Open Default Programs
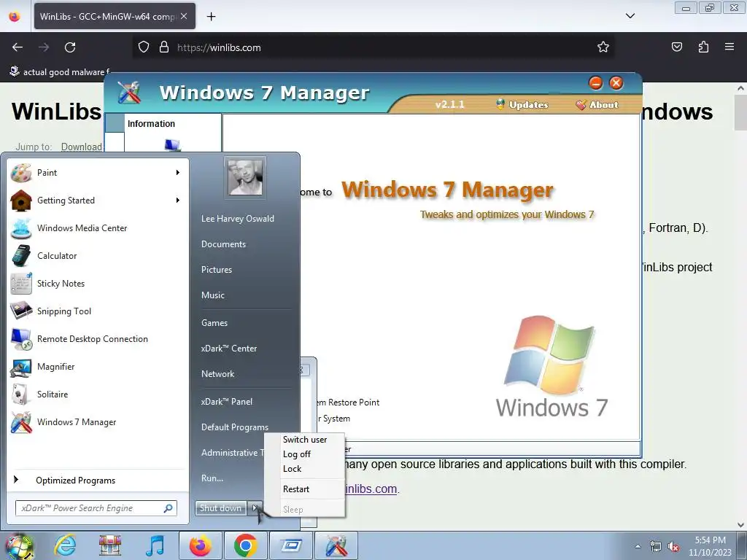This screenshot has width=747, height=560. tap(235, 427)
